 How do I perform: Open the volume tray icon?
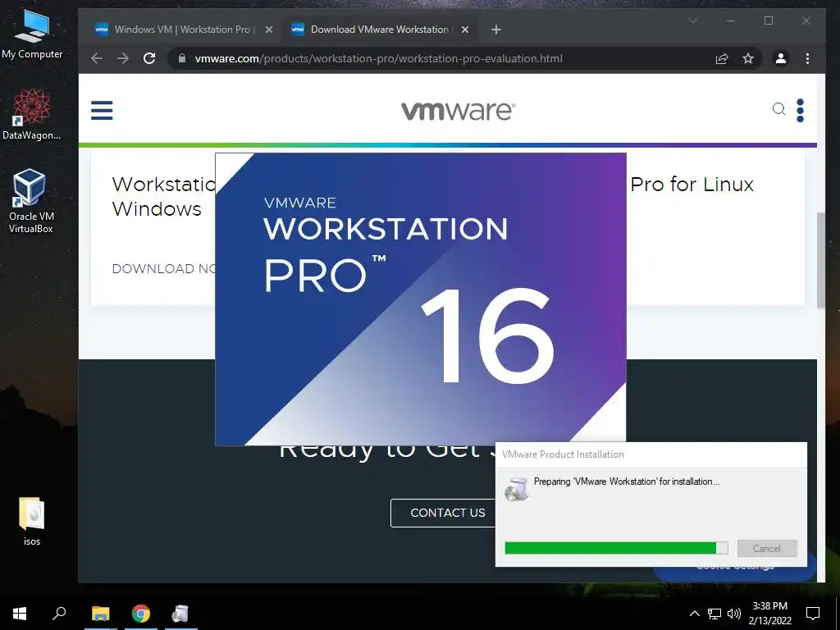tap(734, 614)
